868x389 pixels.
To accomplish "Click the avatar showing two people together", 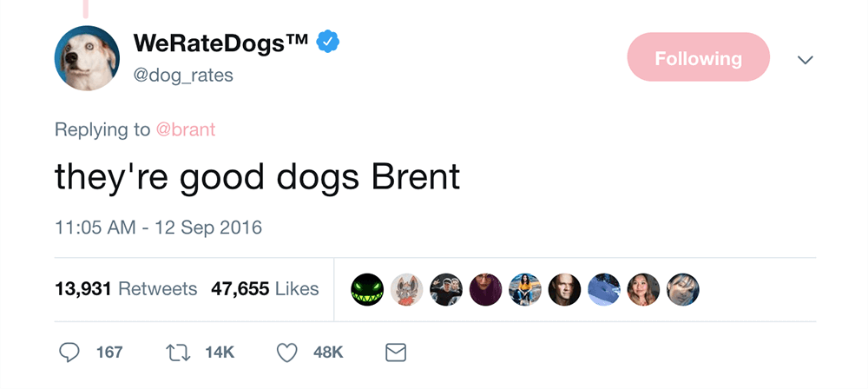I will pos(446,290).
